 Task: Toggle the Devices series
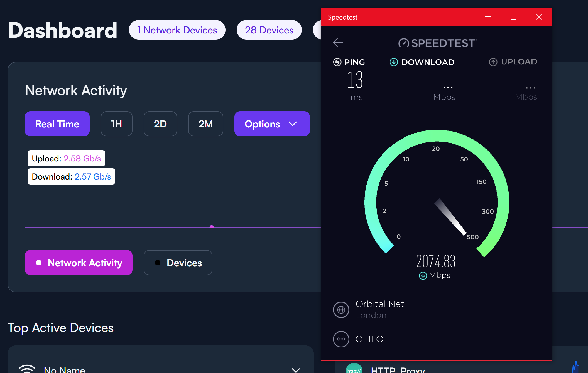(178, 263)
